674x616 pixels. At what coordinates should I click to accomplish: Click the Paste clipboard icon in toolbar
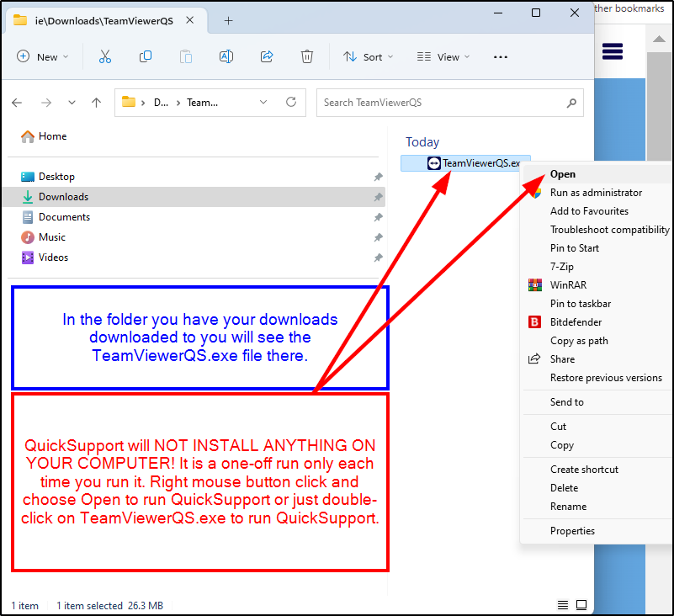pos(186,56)
